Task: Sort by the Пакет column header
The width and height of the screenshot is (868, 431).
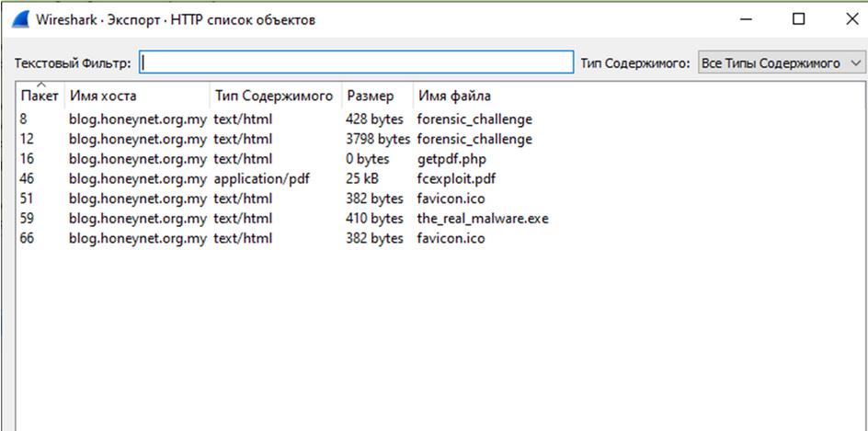Action: [40, 96]
